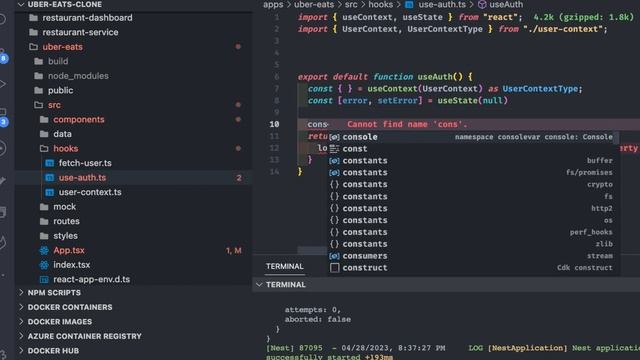Select constants from fs/promises suggestion
The height and width of the screenshot is (360, 640).
tap(473, 173)
